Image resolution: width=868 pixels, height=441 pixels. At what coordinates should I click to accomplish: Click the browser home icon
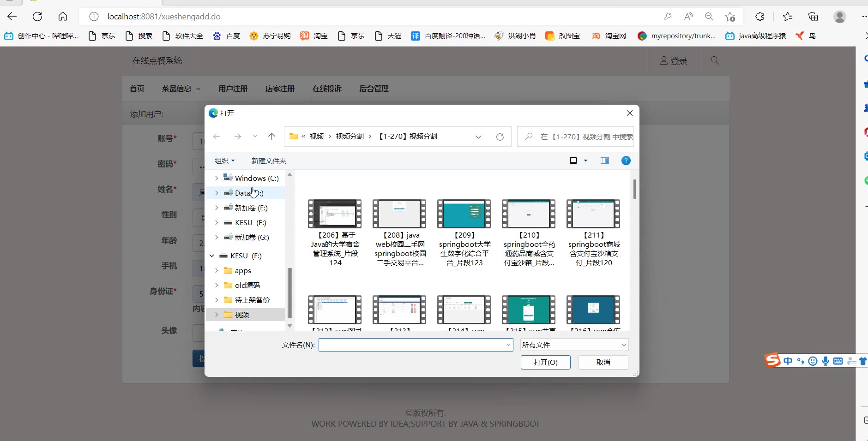(63, 17)
